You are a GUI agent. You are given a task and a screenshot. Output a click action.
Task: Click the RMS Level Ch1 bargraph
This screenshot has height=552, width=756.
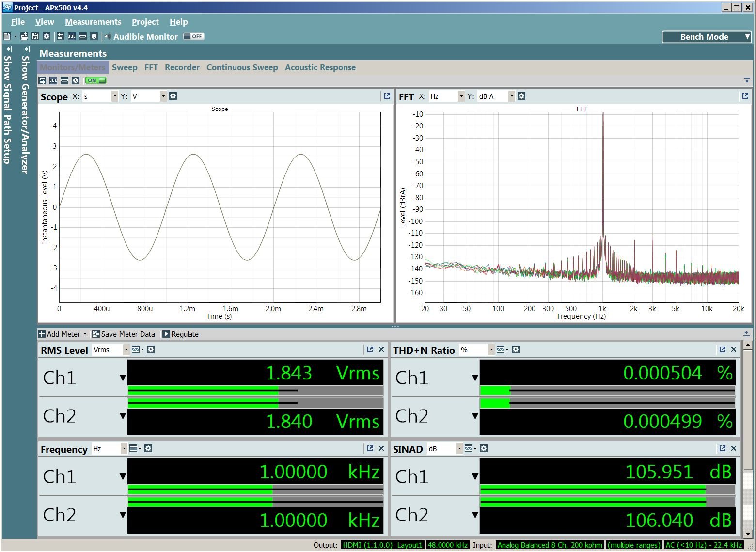click(255, 391)
